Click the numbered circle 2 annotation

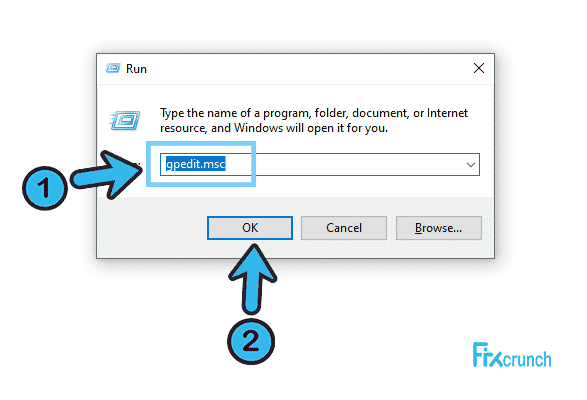coord(251,342)
